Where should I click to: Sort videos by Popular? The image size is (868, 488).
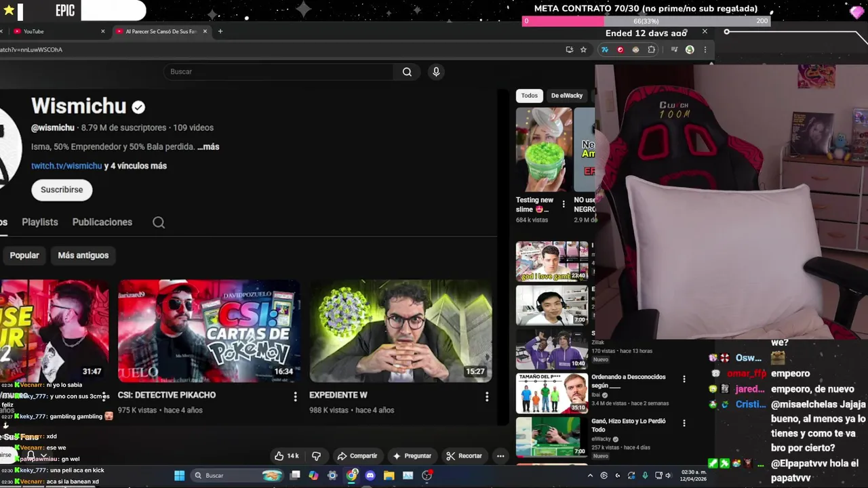(x=24, y=256)
